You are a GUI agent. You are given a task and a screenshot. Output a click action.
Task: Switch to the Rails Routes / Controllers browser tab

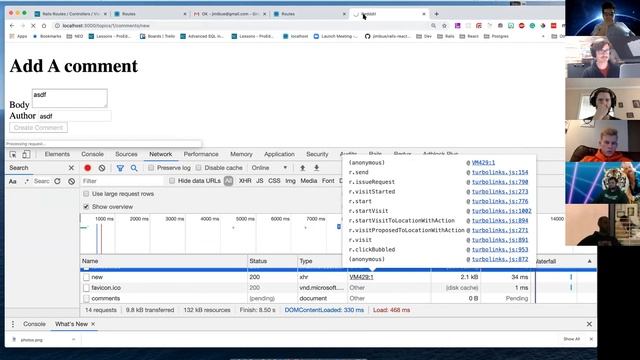coord(70,14)
